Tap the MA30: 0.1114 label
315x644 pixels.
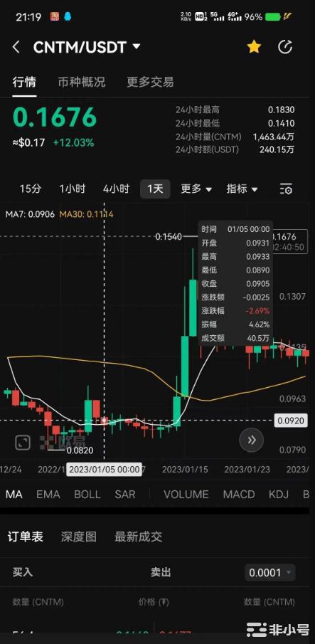(87, 214)
